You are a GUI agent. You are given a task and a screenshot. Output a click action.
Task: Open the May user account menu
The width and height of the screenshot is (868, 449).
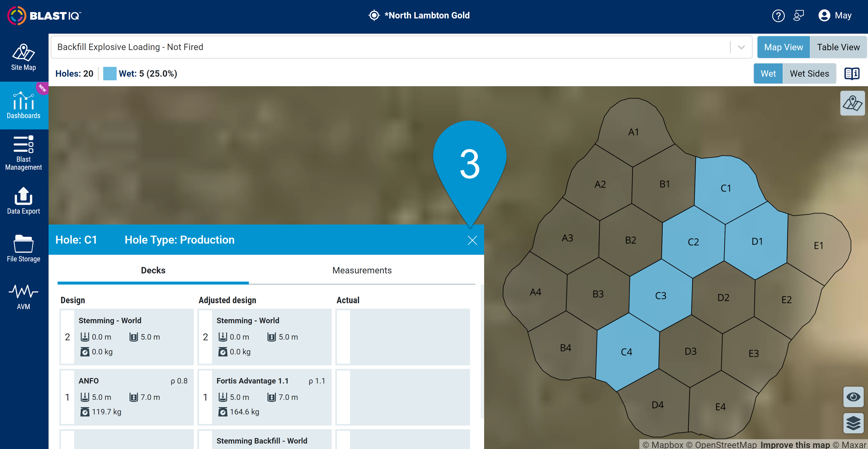click(835, 16)
